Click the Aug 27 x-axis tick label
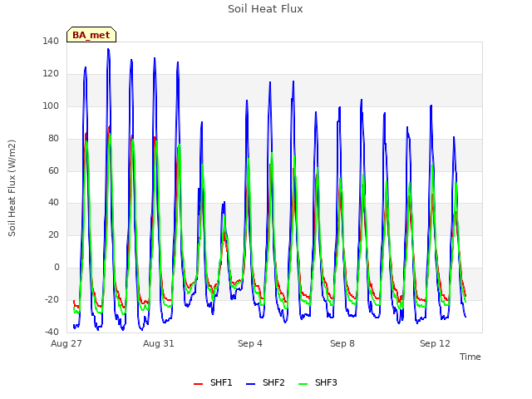Image resolution: width=532 pixels, height=399 pixels. coord(66,343)
